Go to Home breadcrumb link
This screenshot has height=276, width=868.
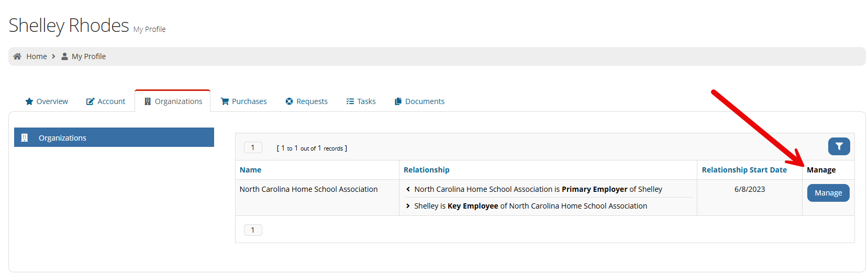(37, 56)
